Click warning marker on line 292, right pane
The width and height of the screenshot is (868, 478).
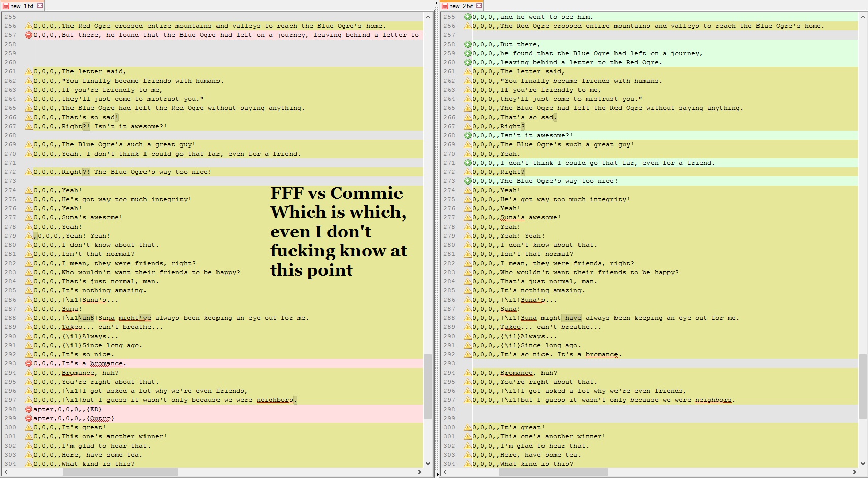[x=468, y=354]
